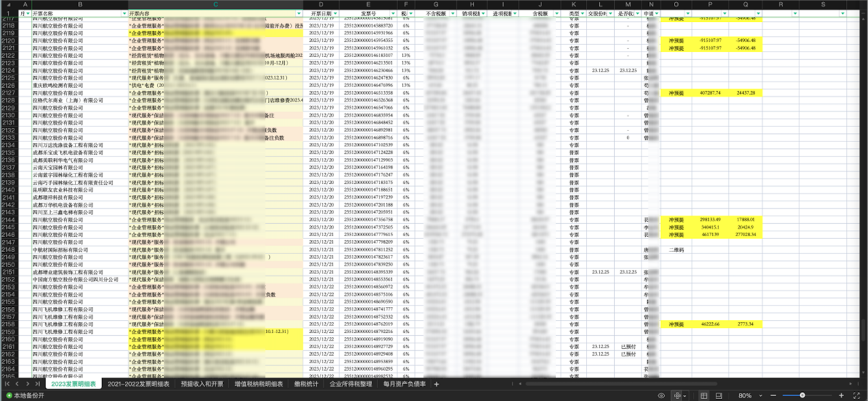The image size is (868, 401).
Task: Open filter dropdown for 开票名称 column
Action: pyautogui.click(x=124, y=14)
